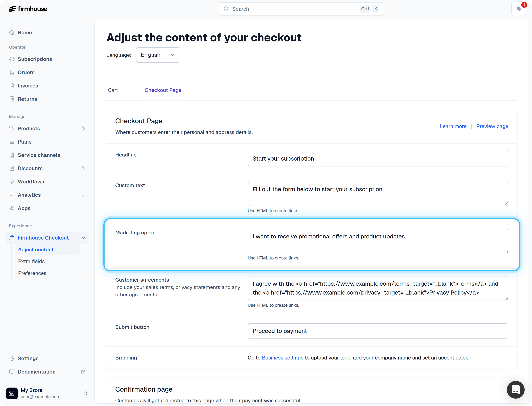The height and width of the screenshot is (406, 532).
Task: Click the Orders cart icon
Action: click(x=12, y=72)
